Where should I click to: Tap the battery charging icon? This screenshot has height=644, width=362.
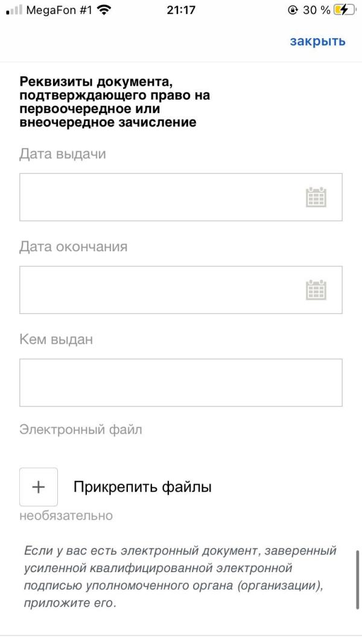click(x=344, y=10)
